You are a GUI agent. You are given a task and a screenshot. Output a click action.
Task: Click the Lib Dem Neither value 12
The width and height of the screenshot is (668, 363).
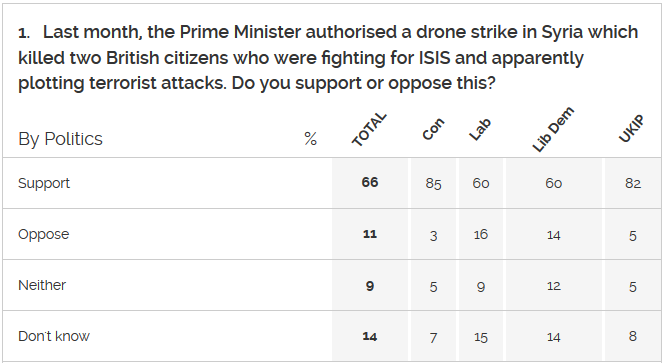click(x=553, y=285)
